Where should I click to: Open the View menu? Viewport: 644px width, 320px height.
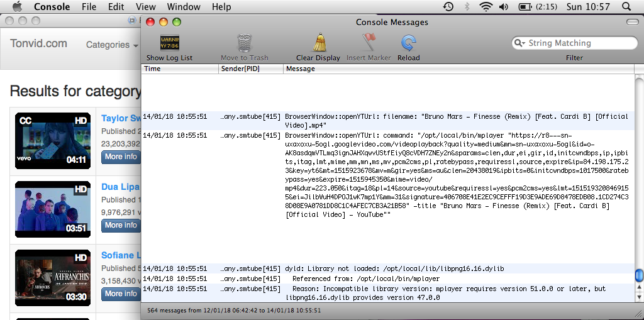coord(145,6)
